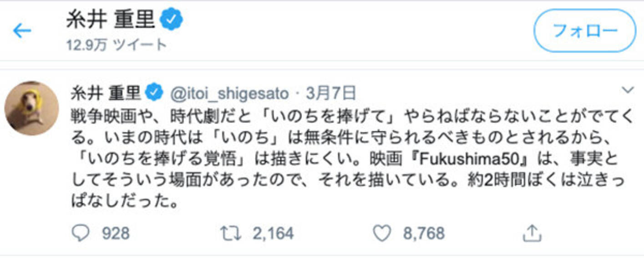The height and width of the screenshot is (258, 644).
Task: Click the dog profile avatar
Action: click(31, 108)
